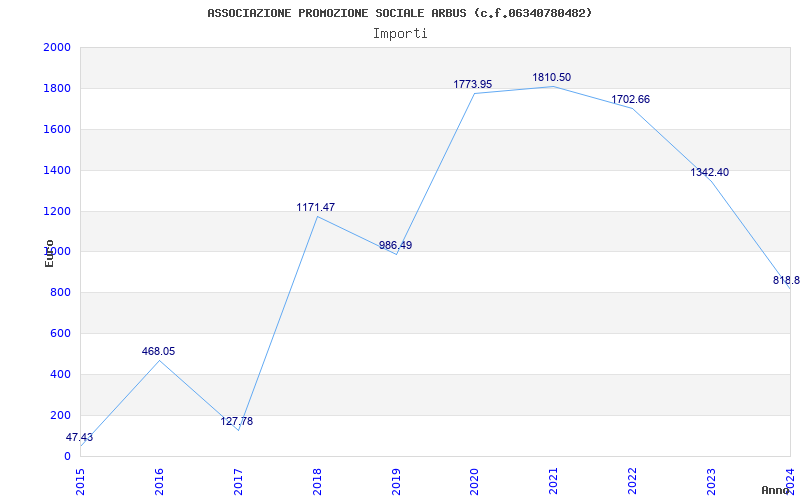800x500 pixels.
Task: Select the 47.43 data label
Action: pos(80,437)
